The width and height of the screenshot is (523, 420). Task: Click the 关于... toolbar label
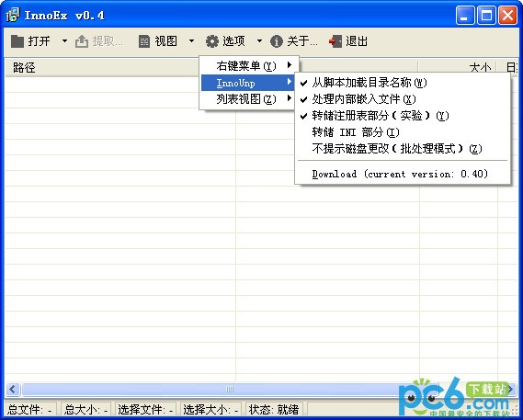click(x=302, y=41)
